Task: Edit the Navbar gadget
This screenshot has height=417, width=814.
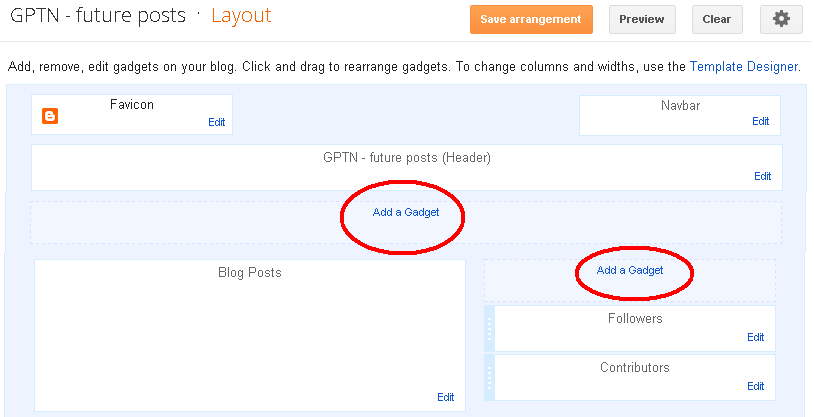Action: point(761,121)
